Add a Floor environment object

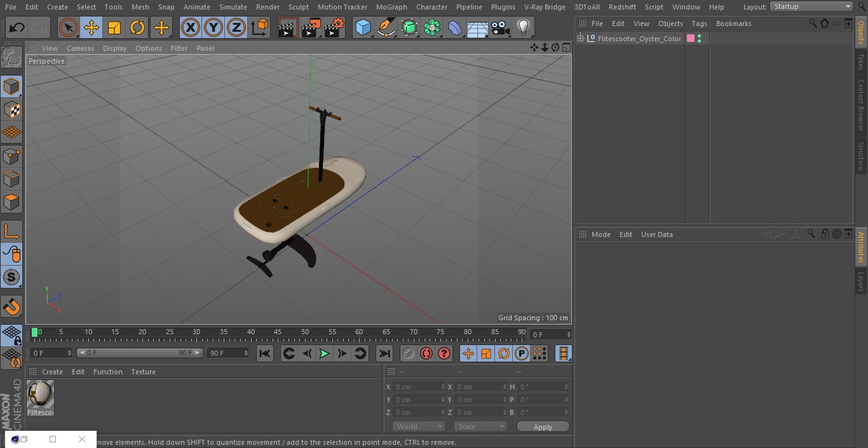click(478, 27)
